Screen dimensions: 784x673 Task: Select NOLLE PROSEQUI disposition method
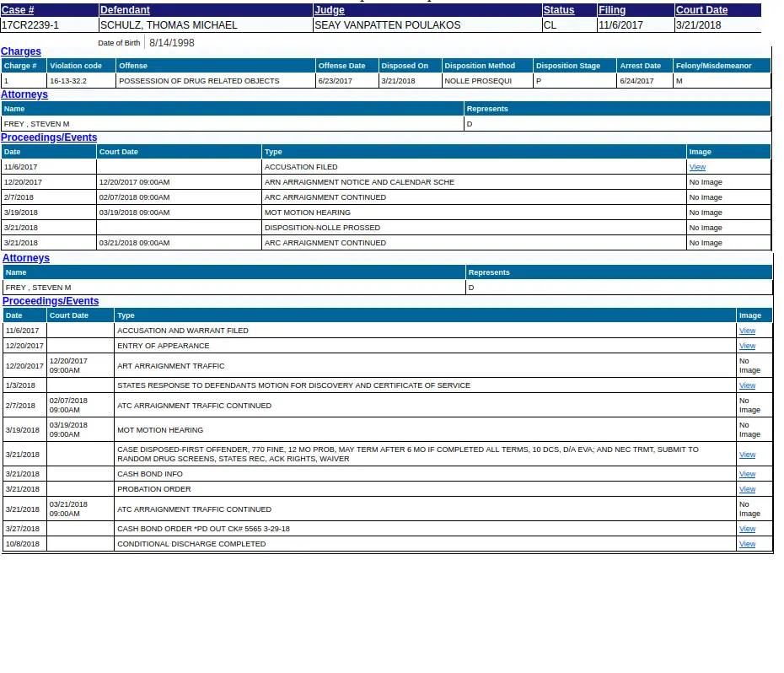click(x=478, y=81)
